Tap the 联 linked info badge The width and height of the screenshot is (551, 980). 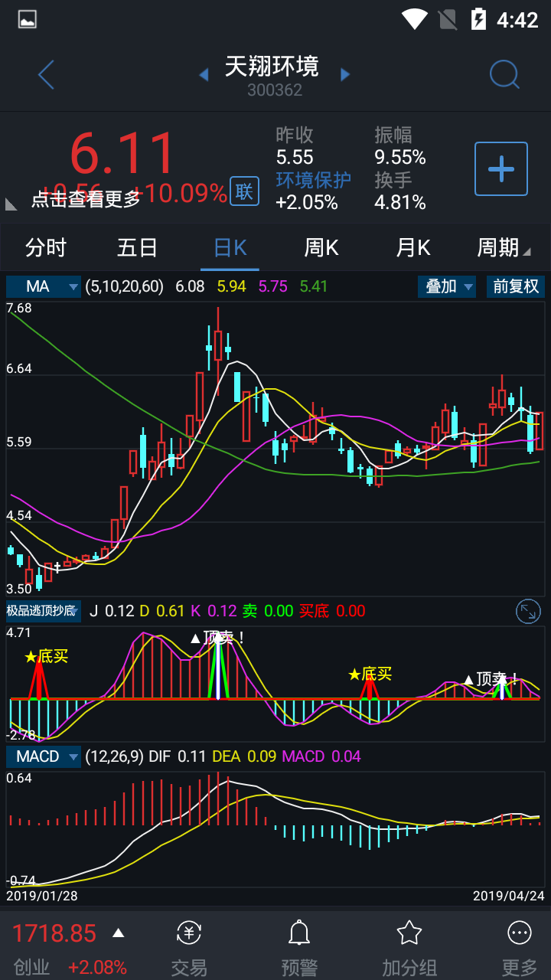point(244,191)
